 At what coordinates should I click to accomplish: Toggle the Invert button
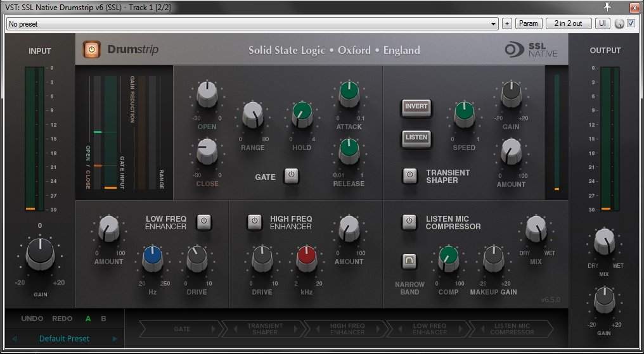(x=416, y=107)
